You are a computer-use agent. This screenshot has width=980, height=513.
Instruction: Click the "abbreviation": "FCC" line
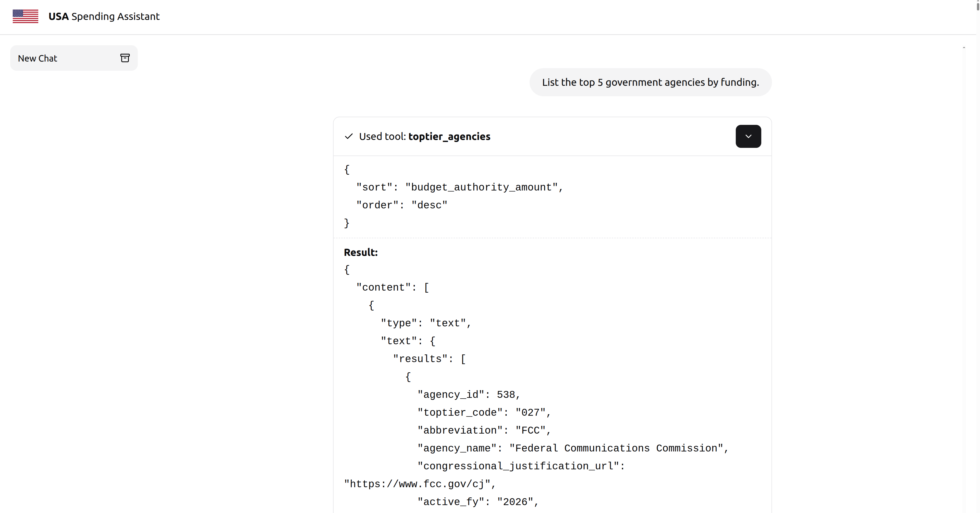[484, 431]
